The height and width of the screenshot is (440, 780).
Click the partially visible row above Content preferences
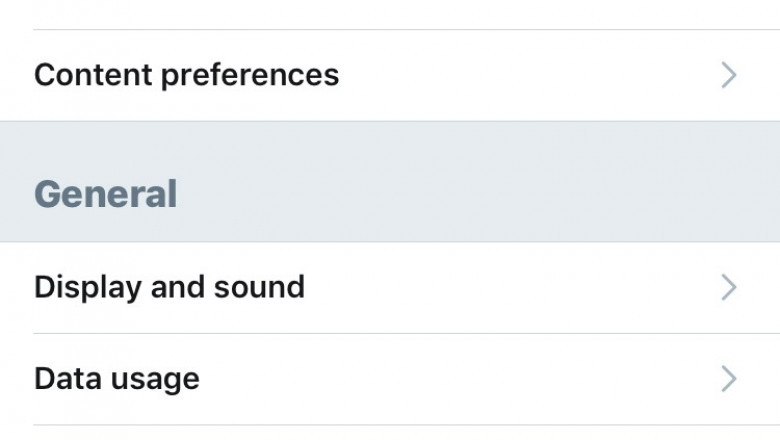point(390,13)
